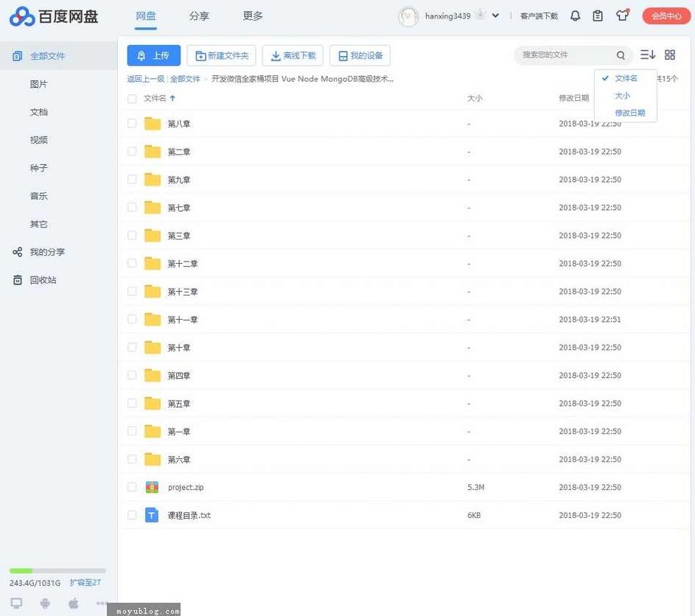
Task: Switch to grid view layout
Action: (x=669, y=55)
